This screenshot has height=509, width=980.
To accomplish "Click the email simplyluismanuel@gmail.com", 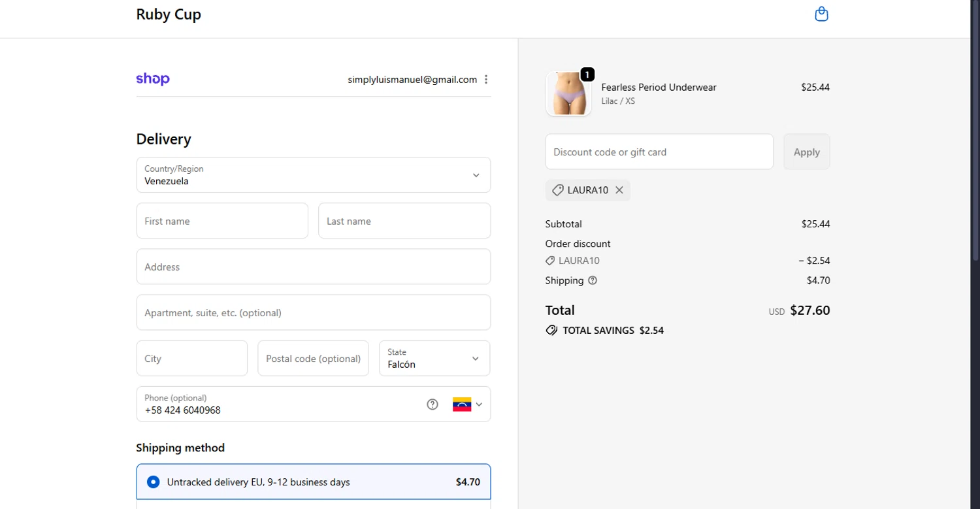I will [x=412, y=80].
